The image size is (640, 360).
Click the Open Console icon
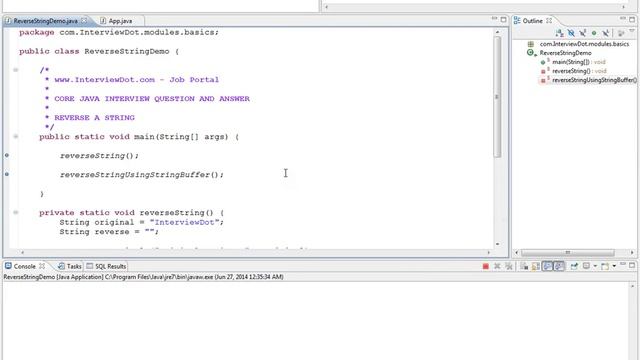(605, 266)
